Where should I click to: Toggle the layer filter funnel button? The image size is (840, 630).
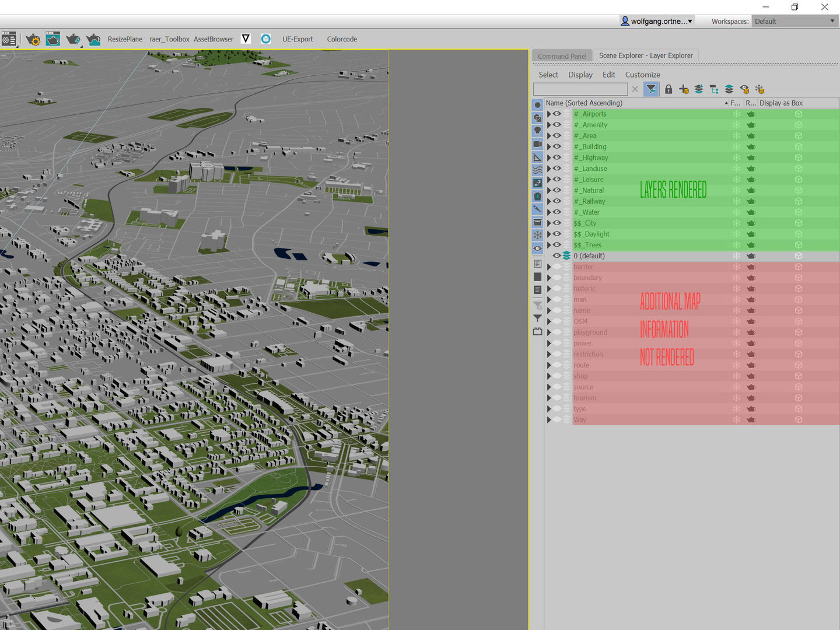click(651, 89)
